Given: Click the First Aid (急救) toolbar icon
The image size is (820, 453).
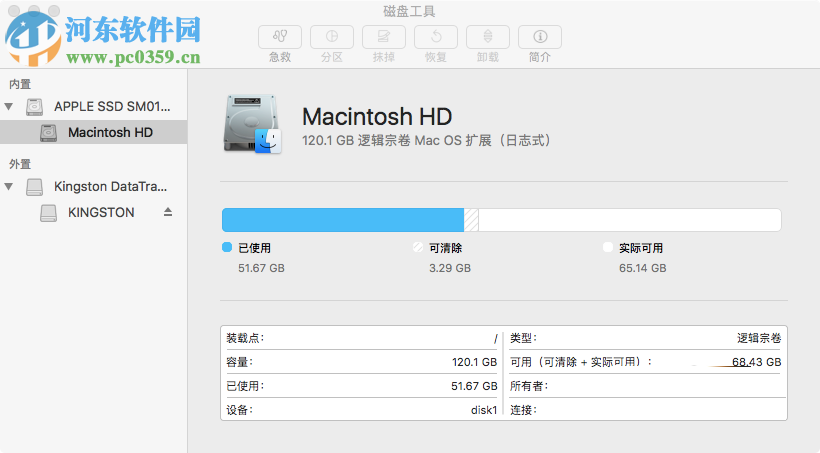Looking at the screenshot, I should click(x=280, y=37).
